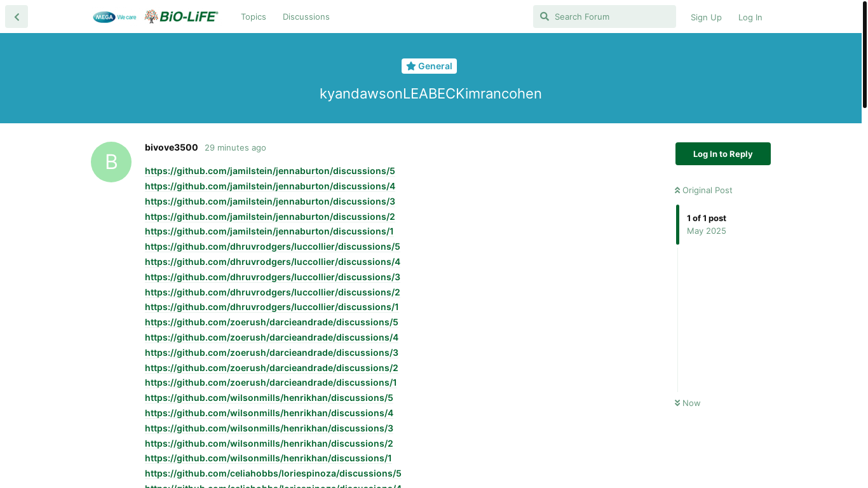Click the discussion title kyandawsonLEABECKimrancohen
The width and height of the screenshot is (868, 488).
point(431,93)
